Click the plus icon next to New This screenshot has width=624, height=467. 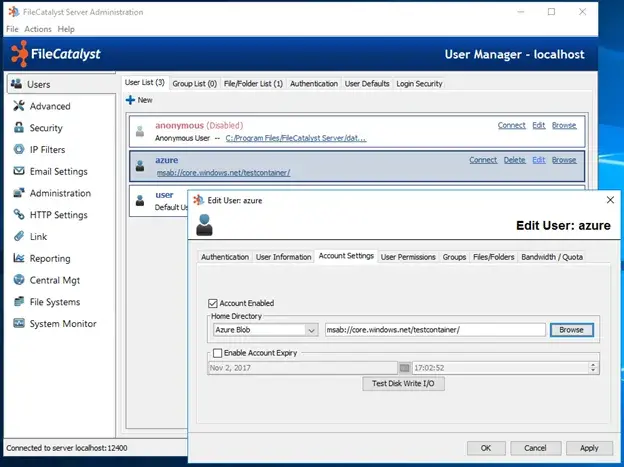[x=130, y=100]
